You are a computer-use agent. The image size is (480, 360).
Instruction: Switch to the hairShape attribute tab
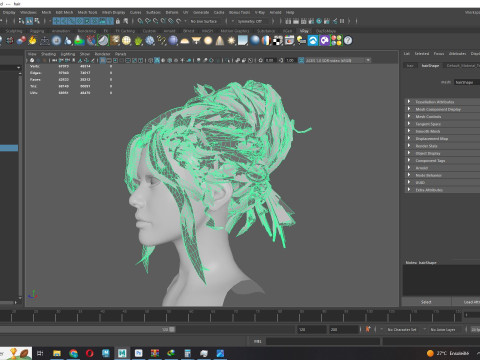point(430,66)
